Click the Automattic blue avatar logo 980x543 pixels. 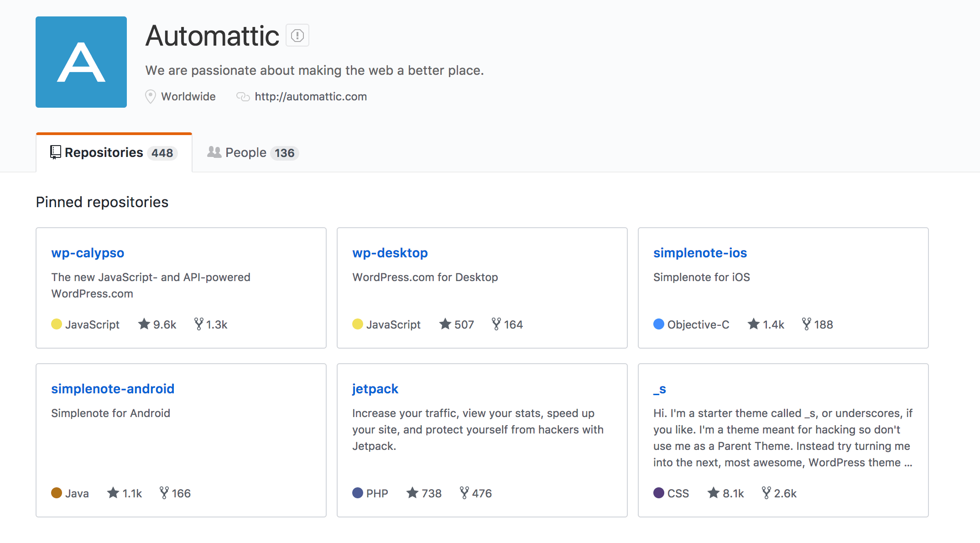pos(81,62)
